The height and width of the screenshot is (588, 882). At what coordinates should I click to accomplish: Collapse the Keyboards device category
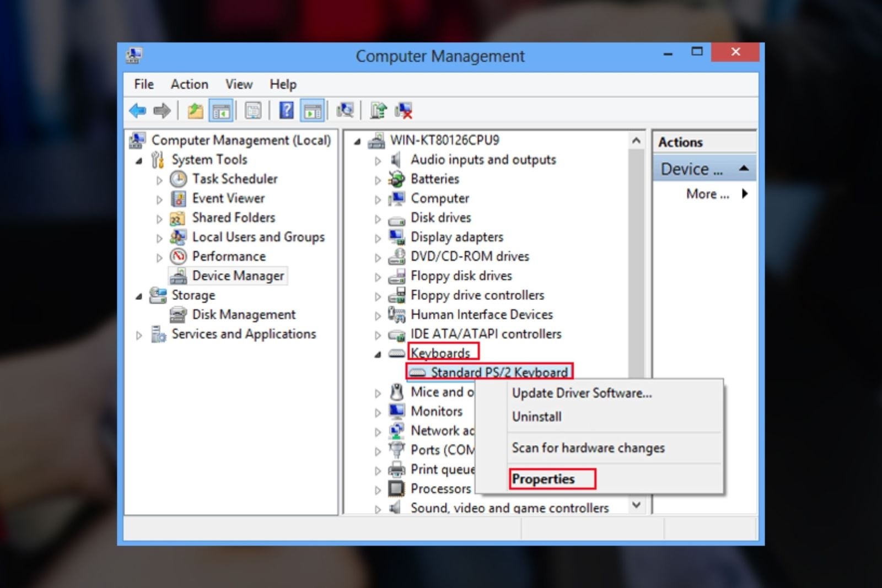(x=378, y=354)
